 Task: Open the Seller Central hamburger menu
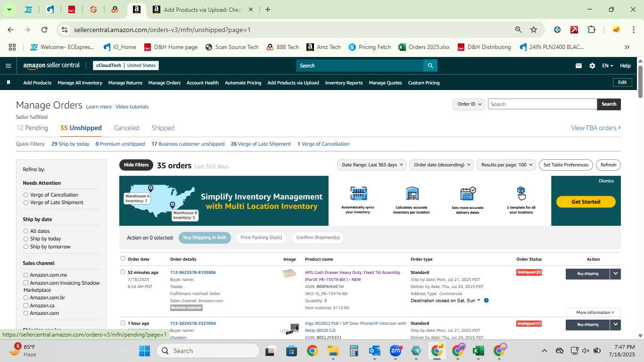8,66
